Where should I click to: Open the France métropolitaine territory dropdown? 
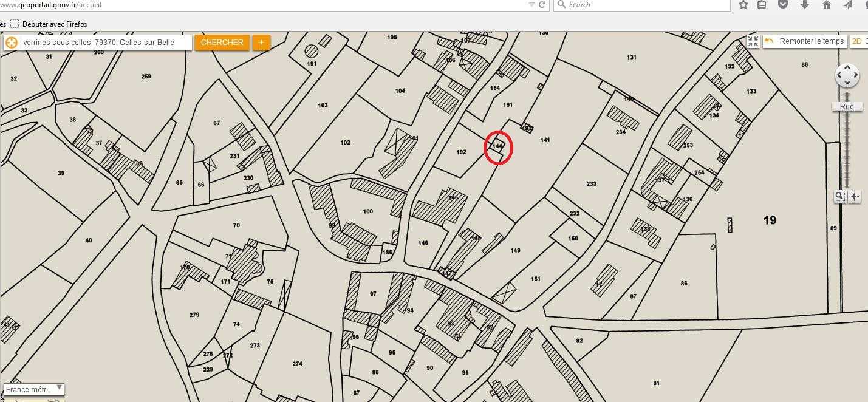(33, 389)
